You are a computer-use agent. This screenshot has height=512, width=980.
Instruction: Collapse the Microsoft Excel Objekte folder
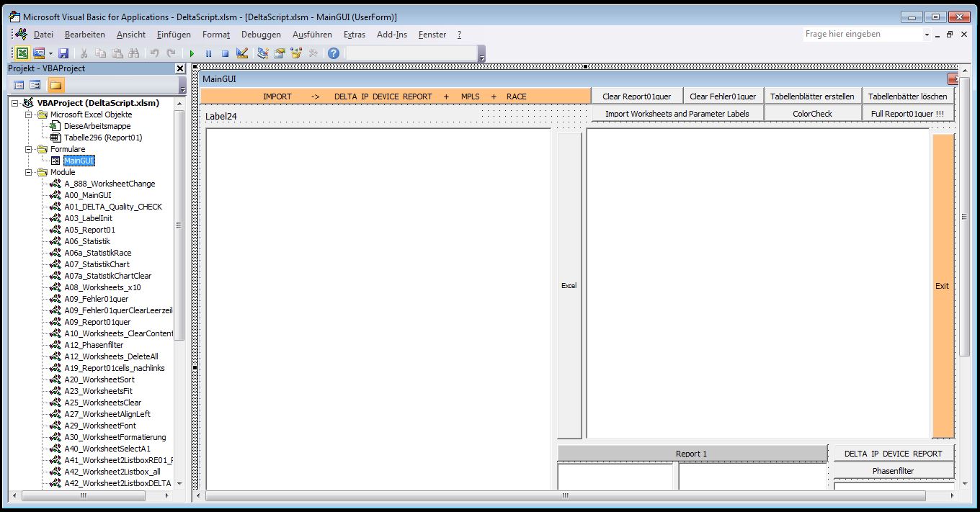[x=30, y=114]
